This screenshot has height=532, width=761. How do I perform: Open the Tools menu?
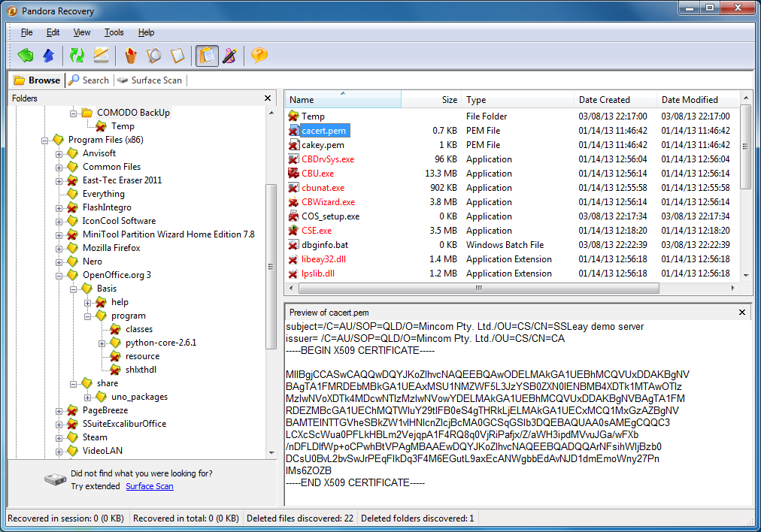click(114, 32)
